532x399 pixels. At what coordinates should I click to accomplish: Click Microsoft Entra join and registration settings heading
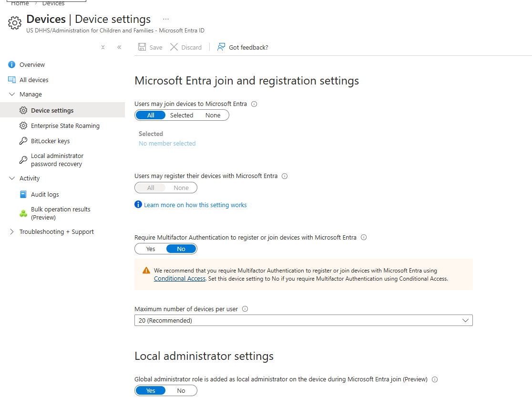(x=246, y=81)
